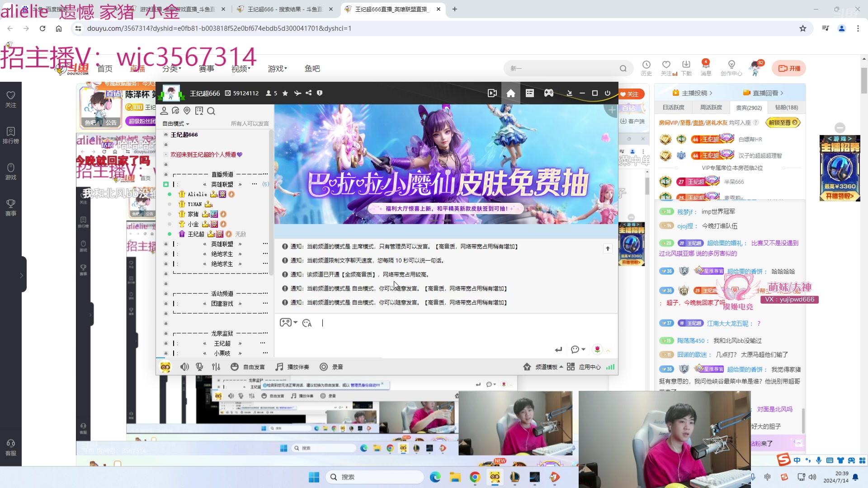Expand the collapsed left sidebar arrow
868x488 pixels.
point(21,275)
